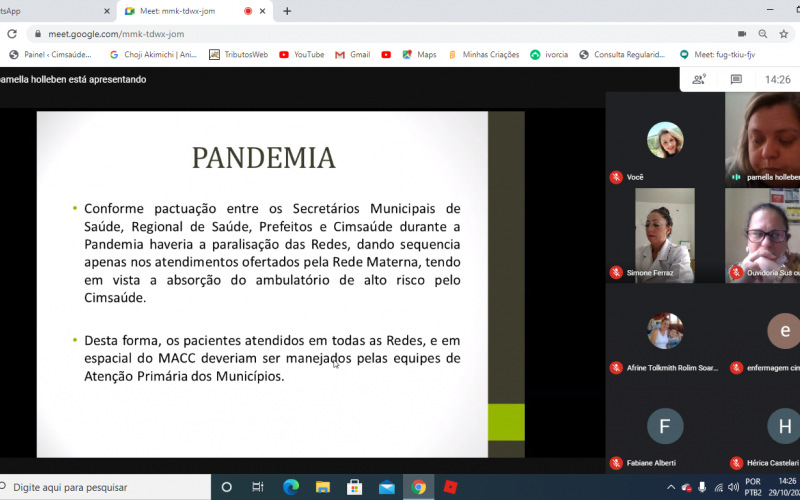The width and height of the screenshot is (800, 500).
Task: Click the PANDEMIA slide title
Action: click(263, 158)
